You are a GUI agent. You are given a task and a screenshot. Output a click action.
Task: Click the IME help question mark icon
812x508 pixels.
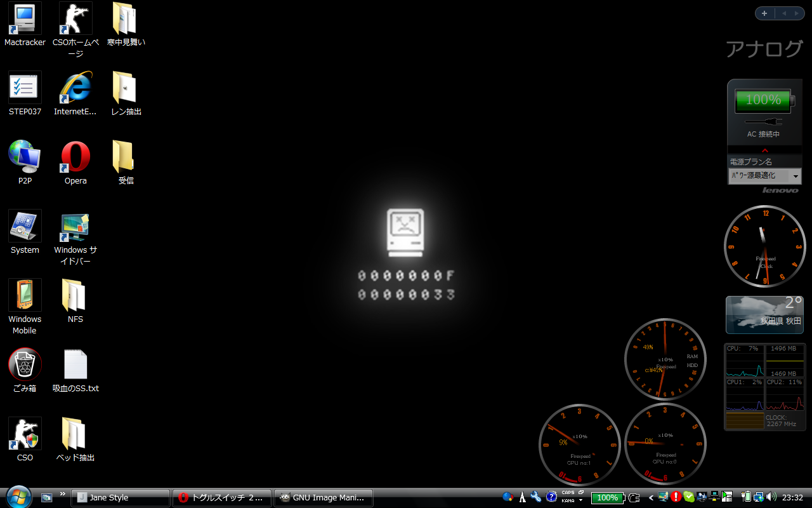click(551, 497)
